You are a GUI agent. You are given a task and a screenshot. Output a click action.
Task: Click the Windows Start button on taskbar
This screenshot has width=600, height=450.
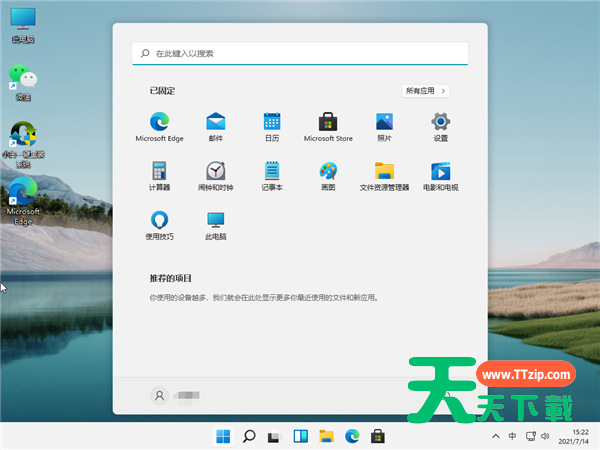pyautogui.click(x=223, y=436)
